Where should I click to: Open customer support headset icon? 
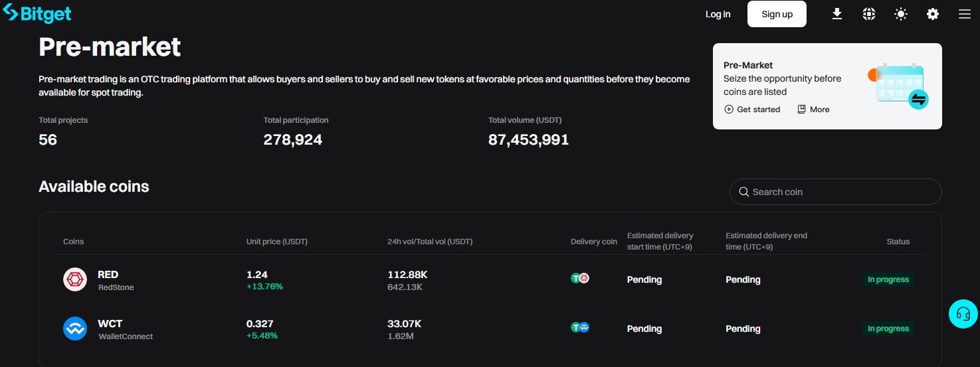click(x=963, y=314)
